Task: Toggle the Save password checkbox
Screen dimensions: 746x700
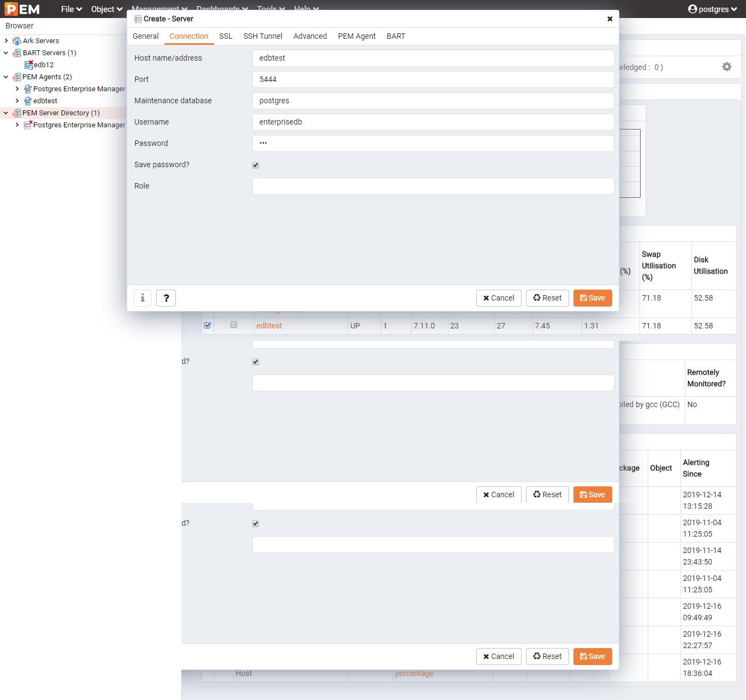Action: click(256, 165)
